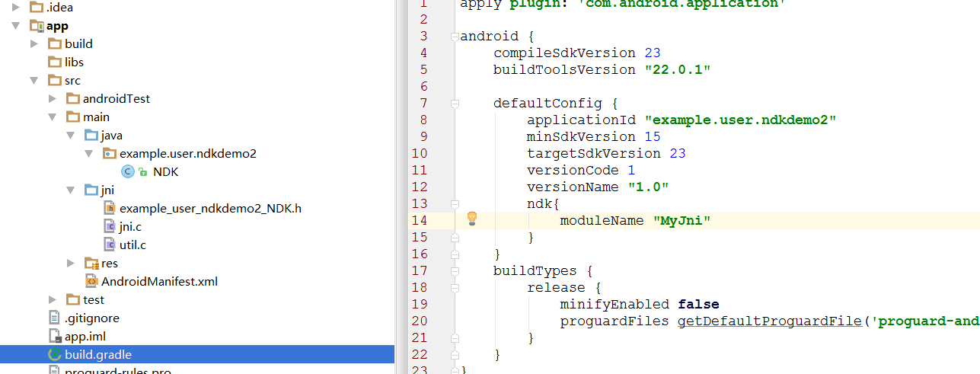
Task: Click the app.iml file icon
Action: click(x=55, y=337)
